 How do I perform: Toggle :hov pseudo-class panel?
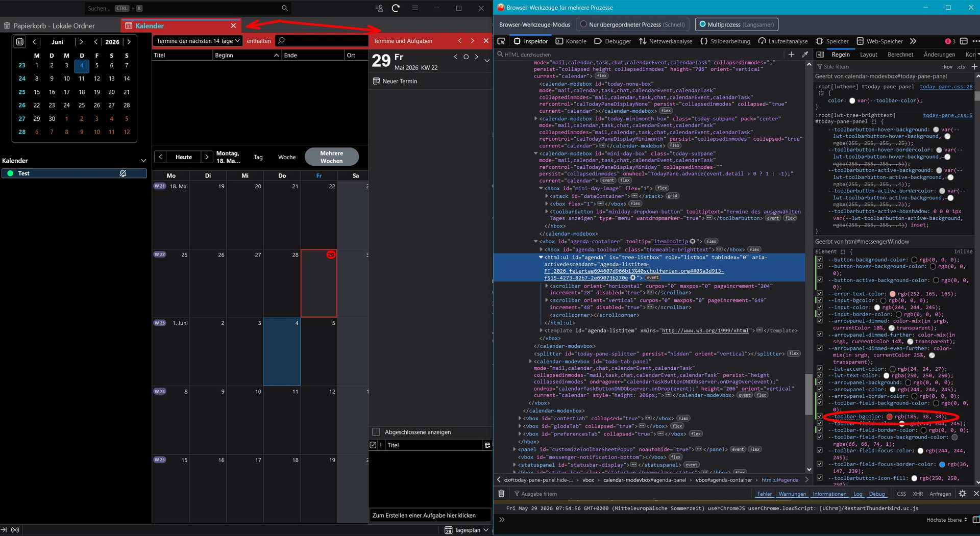947,67
